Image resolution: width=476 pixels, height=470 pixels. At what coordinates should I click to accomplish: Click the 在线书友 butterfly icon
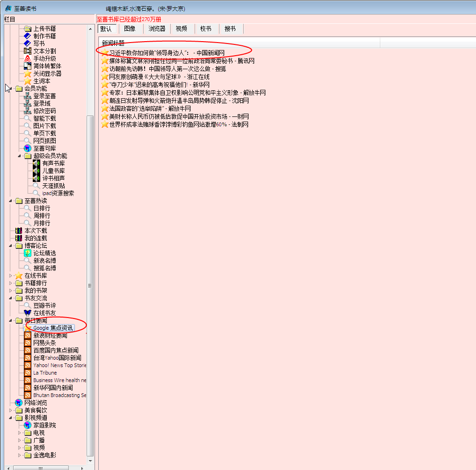click(28, 313)
